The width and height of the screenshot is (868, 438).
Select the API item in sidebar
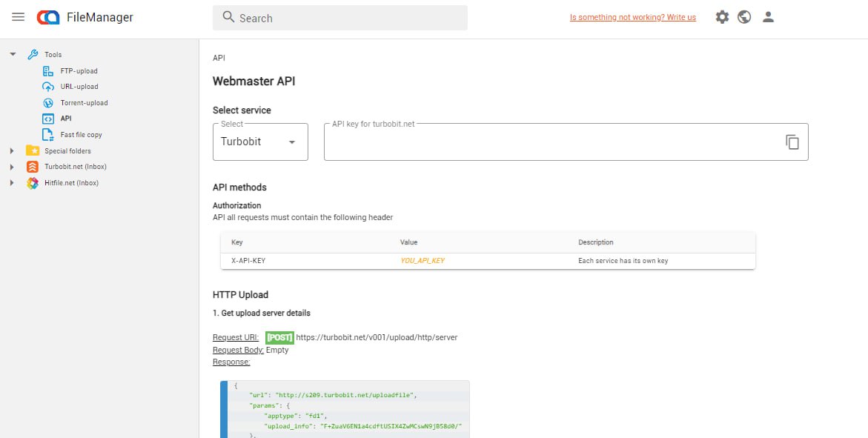[66, 119]
